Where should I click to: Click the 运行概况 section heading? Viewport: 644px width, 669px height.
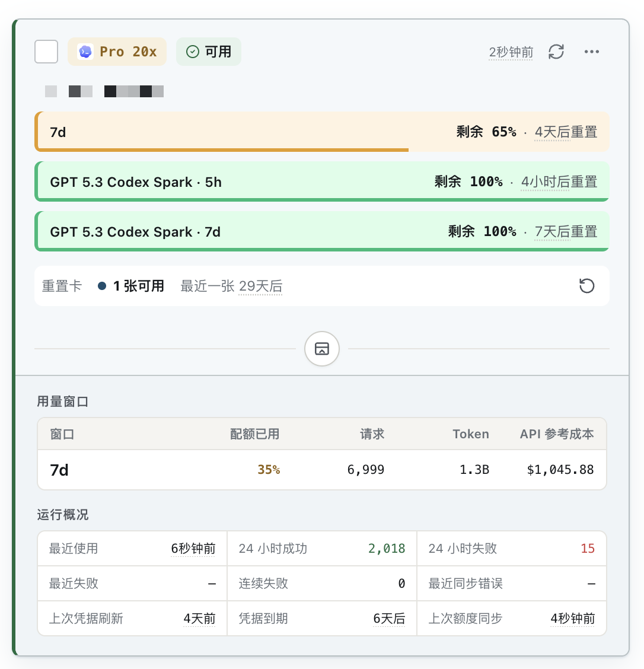(x=63, y=515)
